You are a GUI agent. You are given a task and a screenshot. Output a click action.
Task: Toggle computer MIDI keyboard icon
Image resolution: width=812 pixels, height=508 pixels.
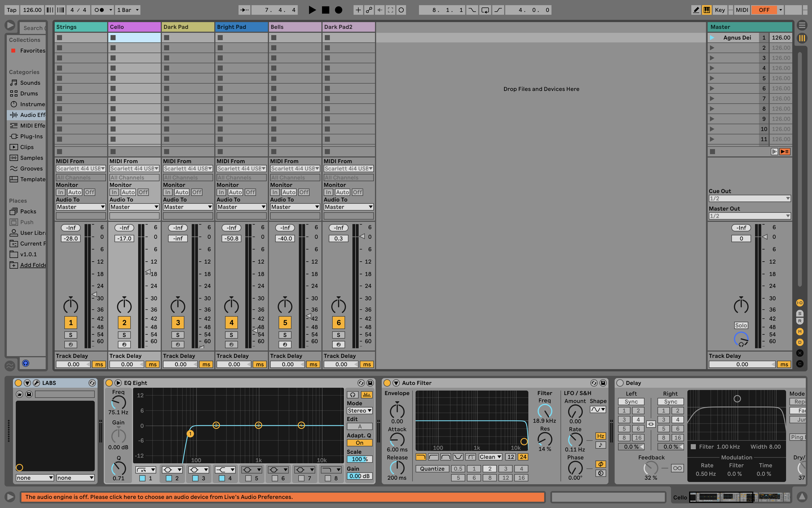pyautogui.click(x=706, y=10)
